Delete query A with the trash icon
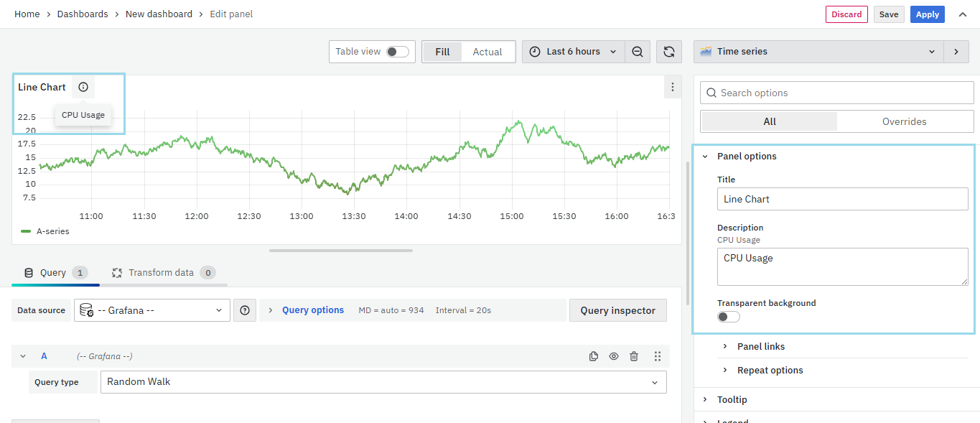 [x=634, y=356]
